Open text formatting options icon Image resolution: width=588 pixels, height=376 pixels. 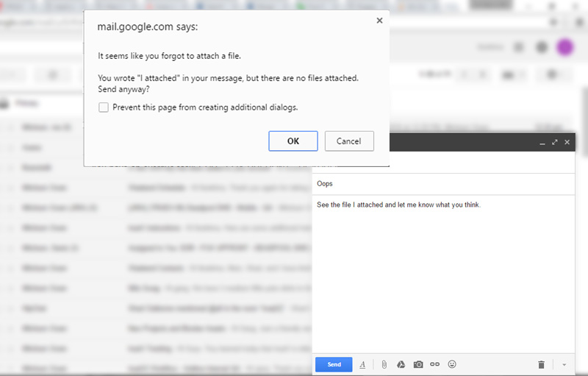[x=362, y=364]
